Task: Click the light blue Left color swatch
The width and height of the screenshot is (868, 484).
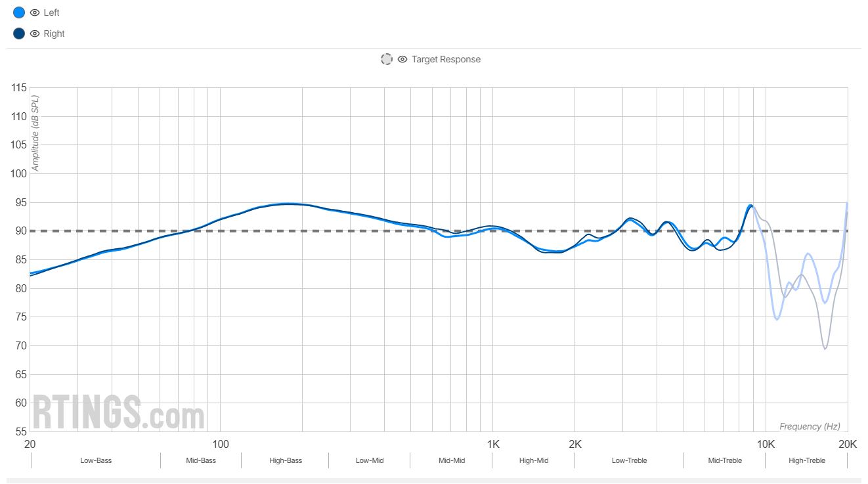Action: 19,12
